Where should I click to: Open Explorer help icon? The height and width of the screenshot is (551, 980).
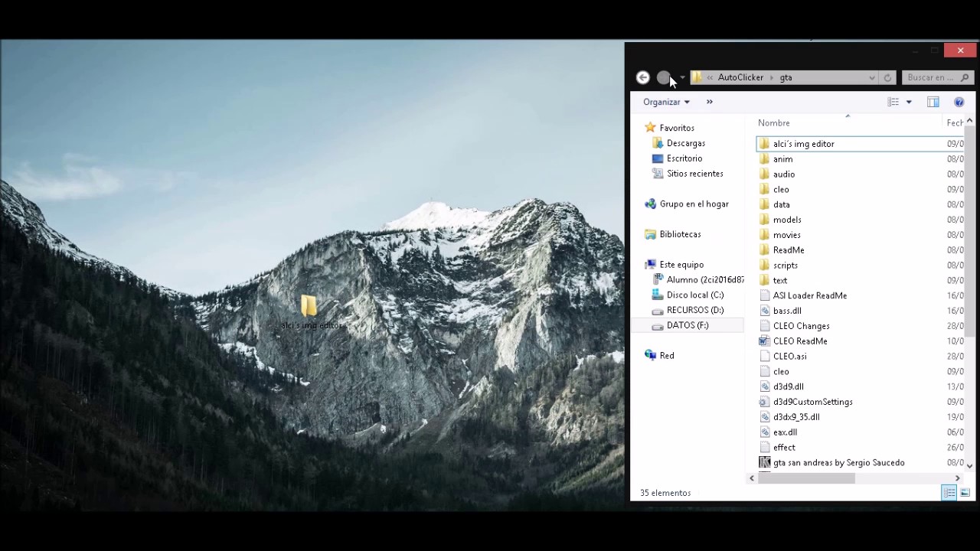tap(959, 102)
